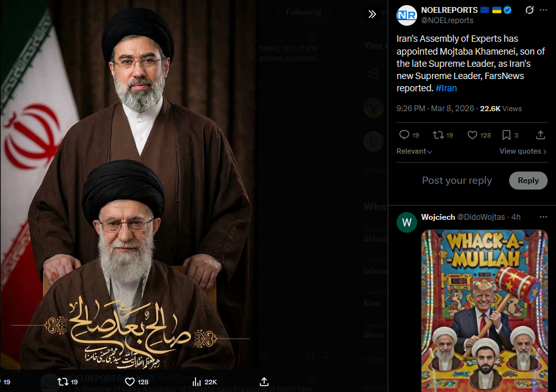The image size is (556, 392).
Task: Expand View quotes
Action: click(x=523, y=152)
